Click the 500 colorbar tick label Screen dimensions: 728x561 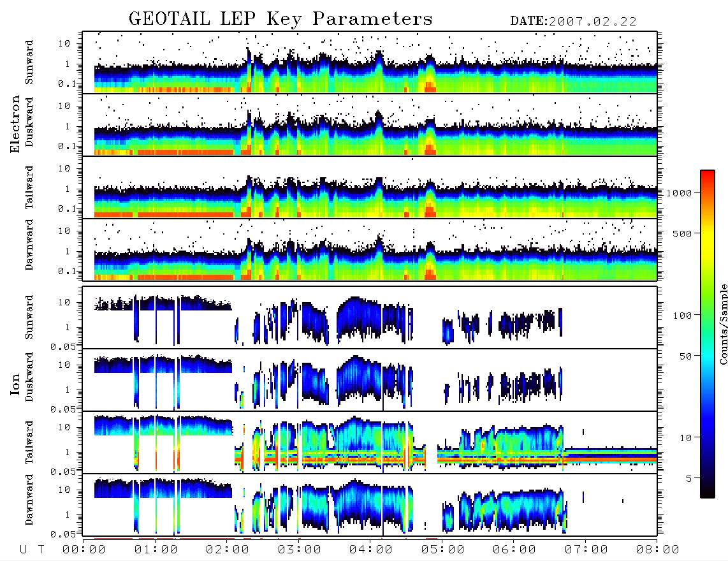682,233
